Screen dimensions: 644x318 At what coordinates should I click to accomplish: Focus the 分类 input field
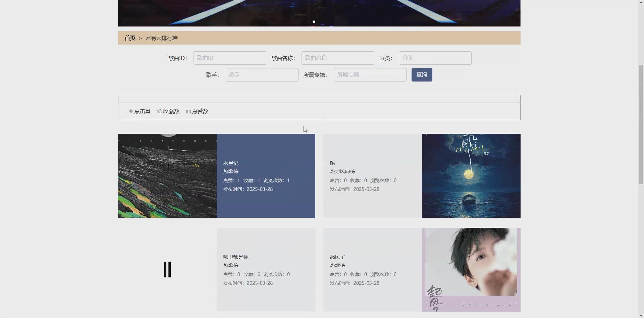[x=435, y=58]
